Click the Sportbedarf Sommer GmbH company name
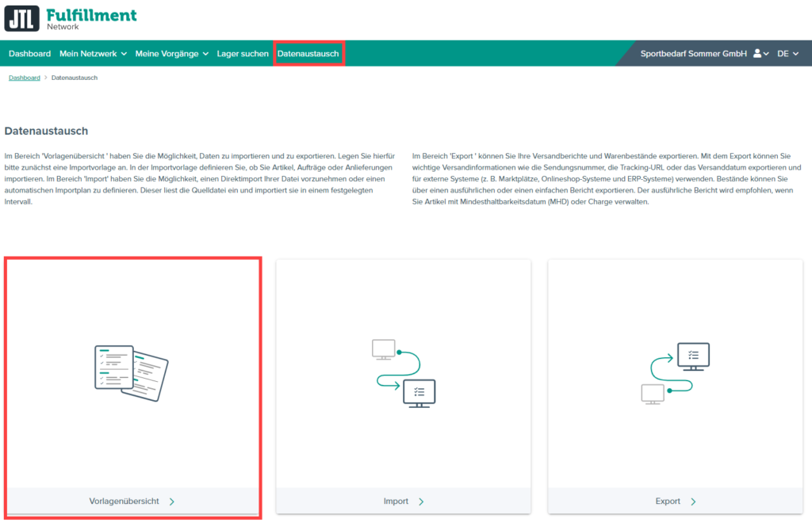Viewport: 812px width, 530px height. pos(694,54)
